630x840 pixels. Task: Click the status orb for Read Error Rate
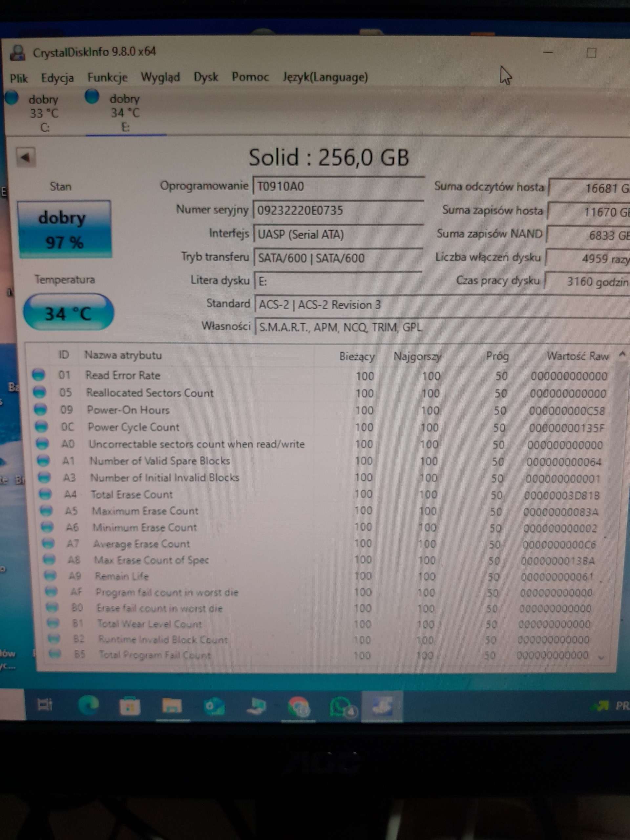pyautogui.click(x=38, y=375)
